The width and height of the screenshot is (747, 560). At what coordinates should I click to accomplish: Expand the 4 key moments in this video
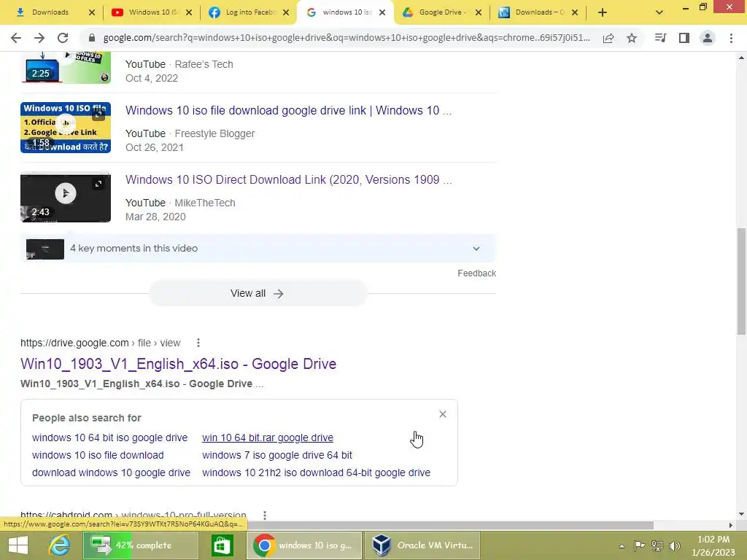pyautogui.click(x=258, y=249)
